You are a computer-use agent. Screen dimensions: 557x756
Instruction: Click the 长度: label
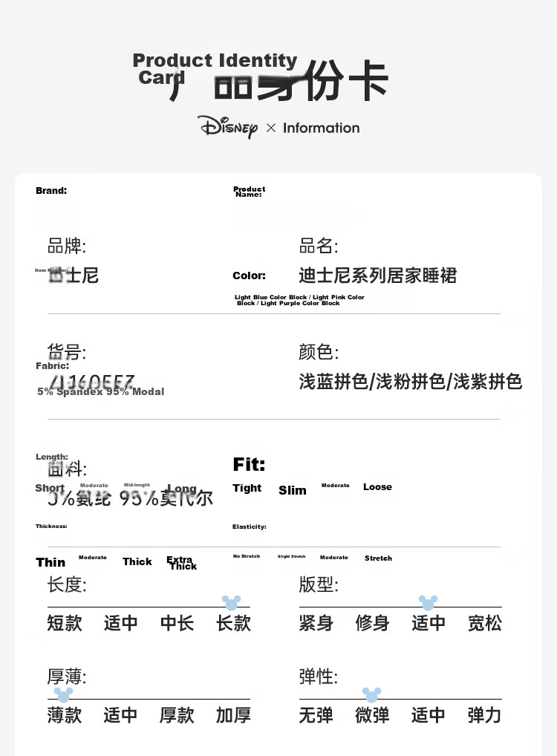[x=67, y=585]
